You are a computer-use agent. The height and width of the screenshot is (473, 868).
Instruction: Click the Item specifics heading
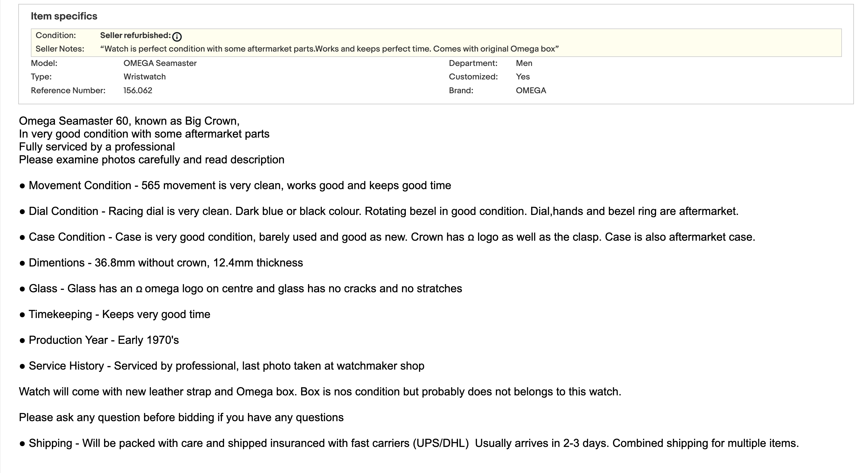pyautogui.click(x=64, y=16)
